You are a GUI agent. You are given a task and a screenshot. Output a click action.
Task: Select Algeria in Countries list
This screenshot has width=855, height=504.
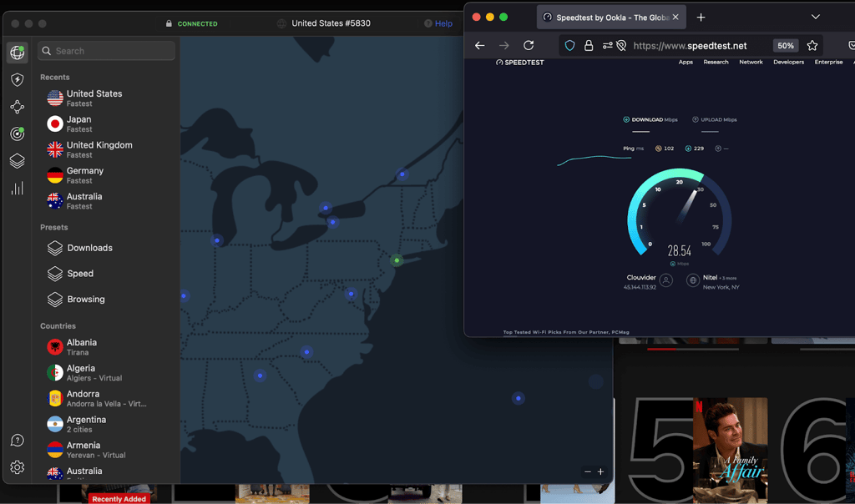click(106, 373)
